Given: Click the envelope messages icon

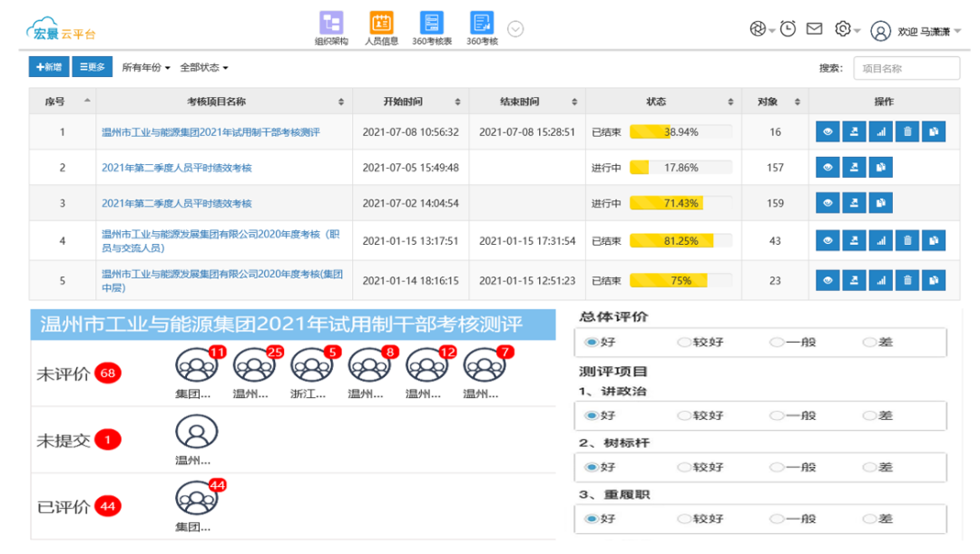Looking at the screenshot, I should 814,29.
